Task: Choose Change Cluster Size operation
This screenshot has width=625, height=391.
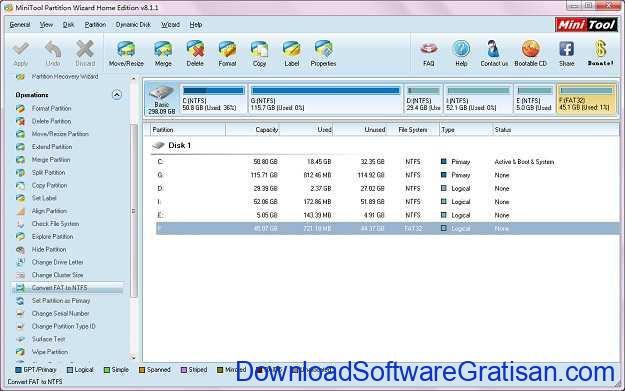Action: point(57,275)
